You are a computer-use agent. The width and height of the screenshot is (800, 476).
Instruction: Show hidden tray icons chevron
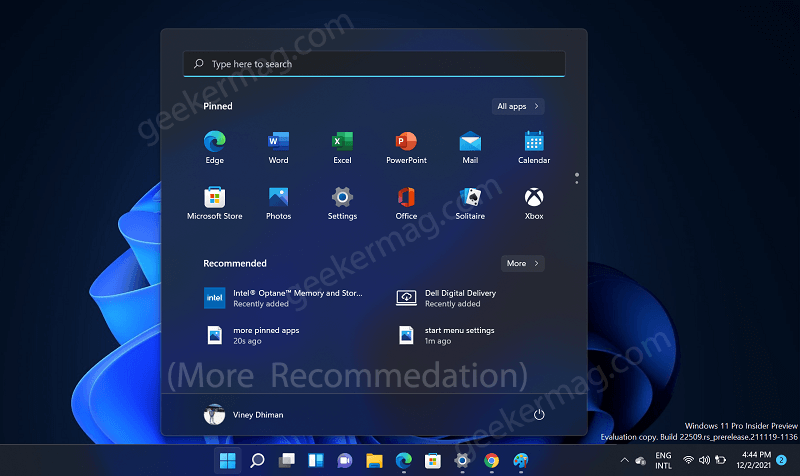point(624,460)
